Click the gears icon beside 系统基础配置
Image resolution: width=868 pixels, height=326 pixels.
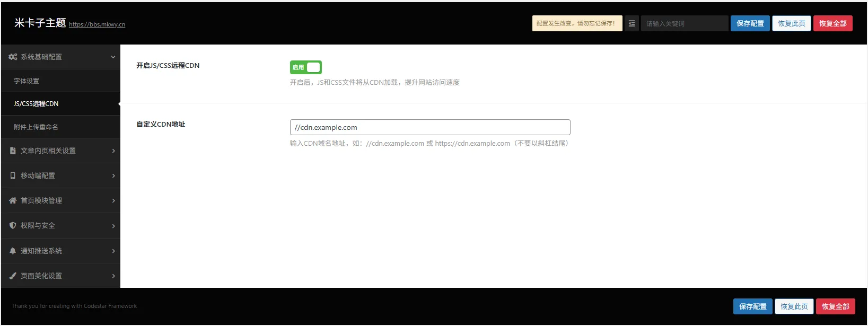13,57
